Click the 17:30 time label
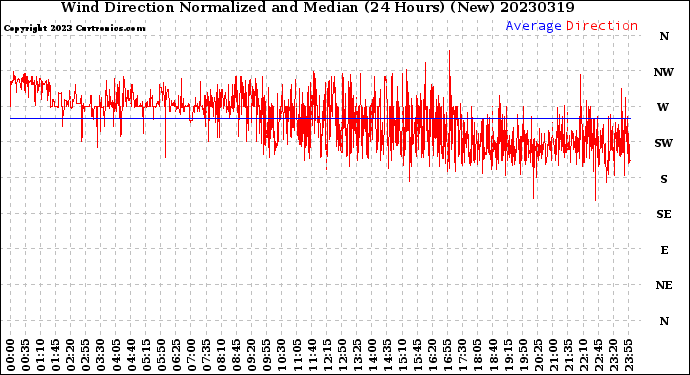 click(x=462, y=355)
